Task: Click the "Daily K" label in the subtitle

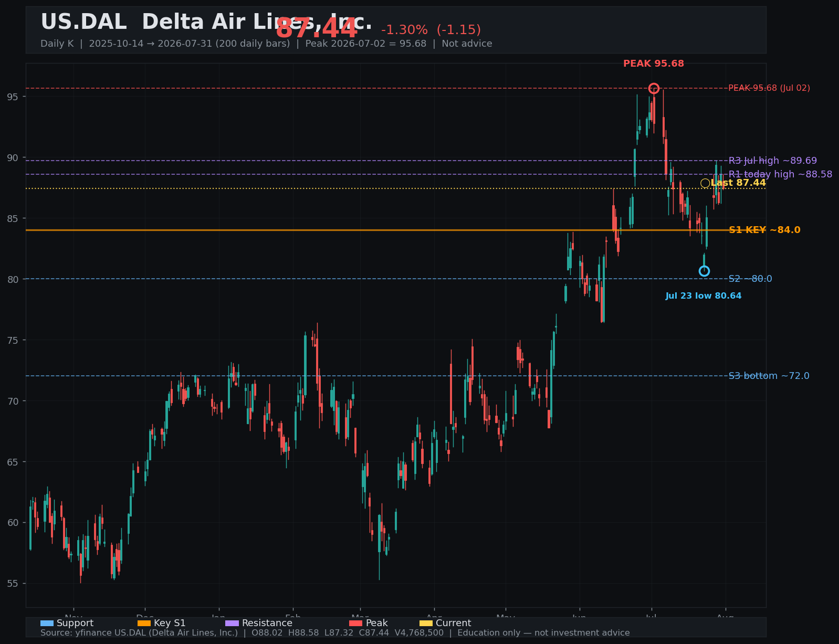Action: pos(57,44)
